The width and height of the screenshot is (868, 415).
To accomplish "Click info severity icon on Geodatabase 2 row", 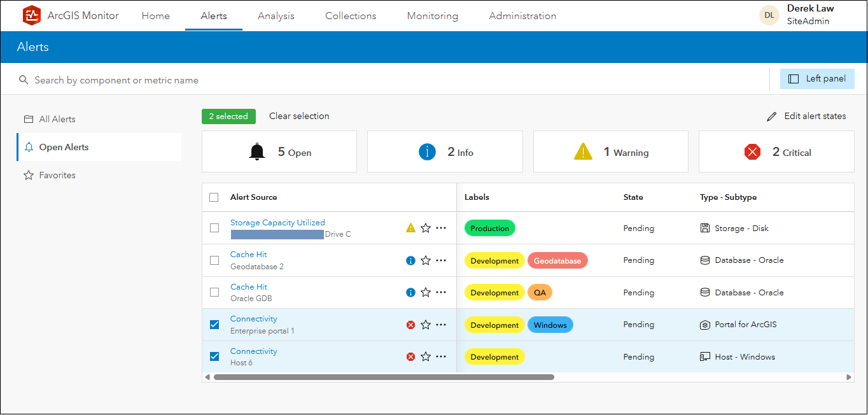I will coord(410,260).
